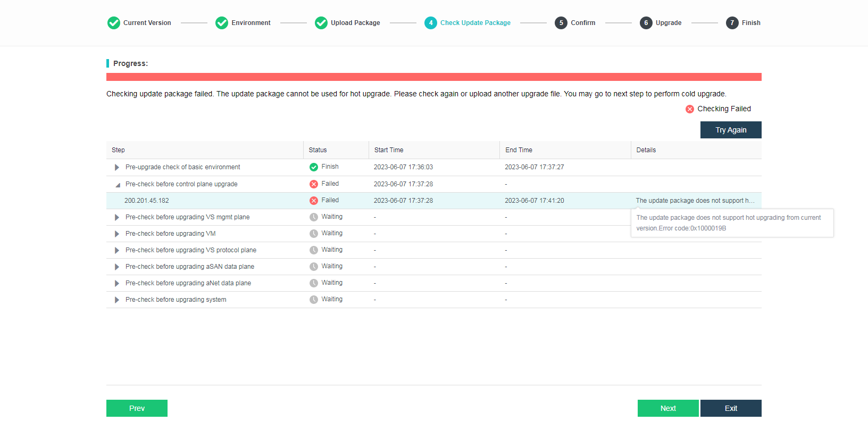
Task: Click the step 6 Upgrade circle icon
Action: (x=646, y=23)
